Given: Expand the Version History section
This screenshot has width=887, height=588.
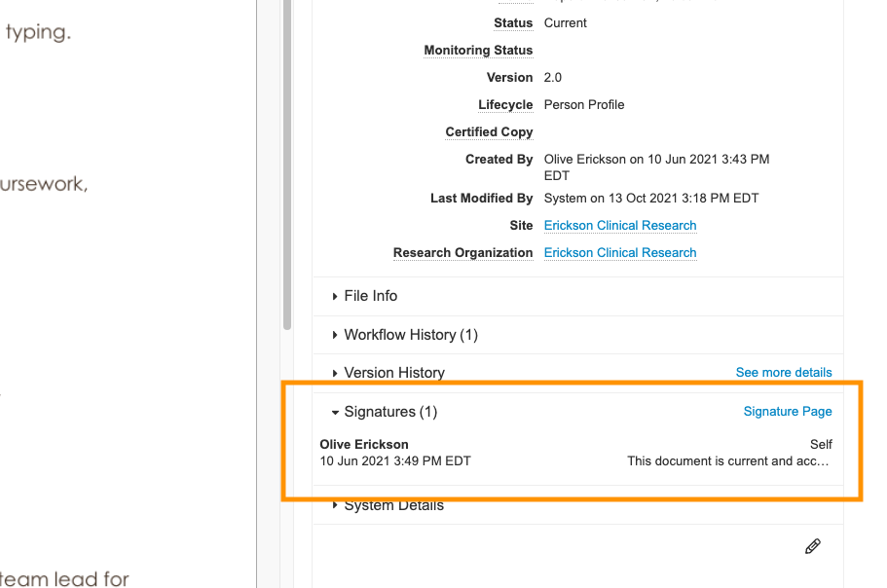Looking at the screenshot, I should (393, 373).
